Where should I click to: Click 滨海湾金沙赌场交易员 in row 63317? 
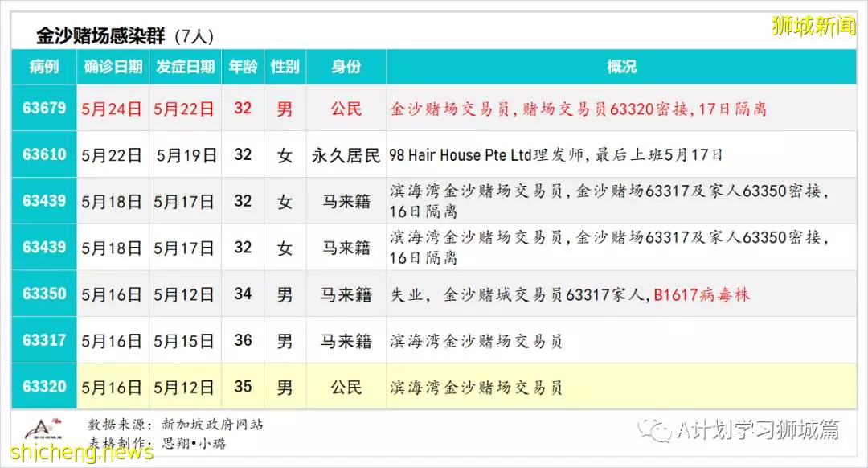click(x=476, y=341)
